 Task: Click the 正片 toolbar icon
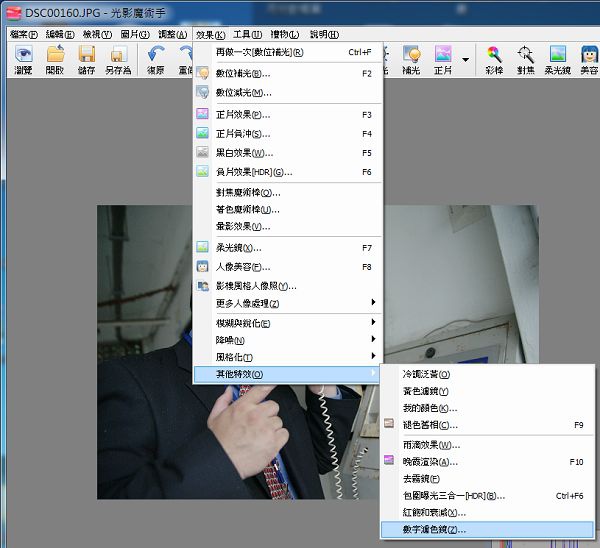[443, 59]
